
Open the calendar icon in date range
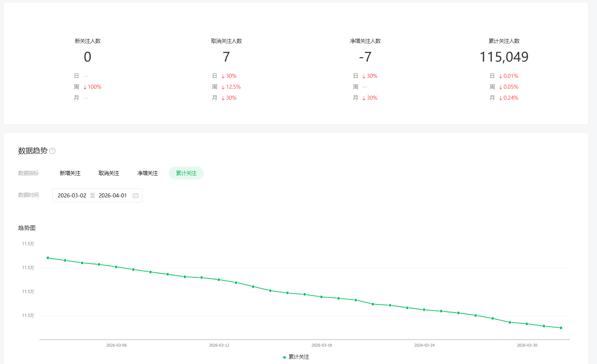[136, 195]
